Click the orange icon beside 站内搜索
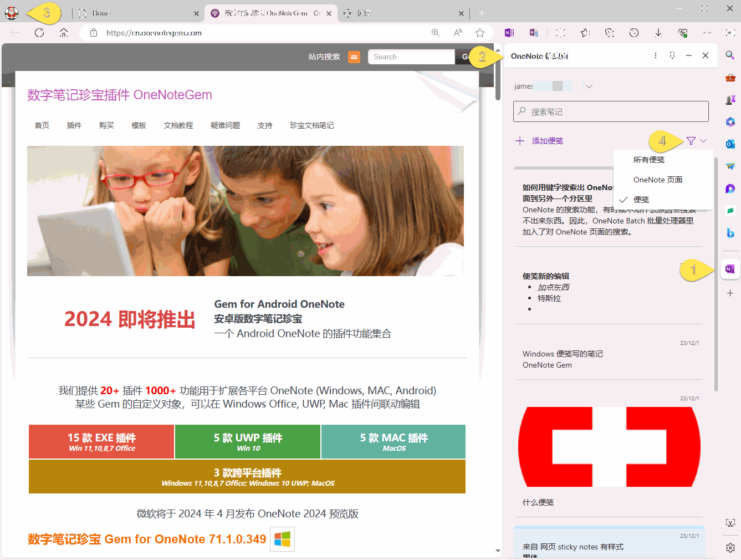Viewport: 741px width, 560px height. [x=354, y=57]
